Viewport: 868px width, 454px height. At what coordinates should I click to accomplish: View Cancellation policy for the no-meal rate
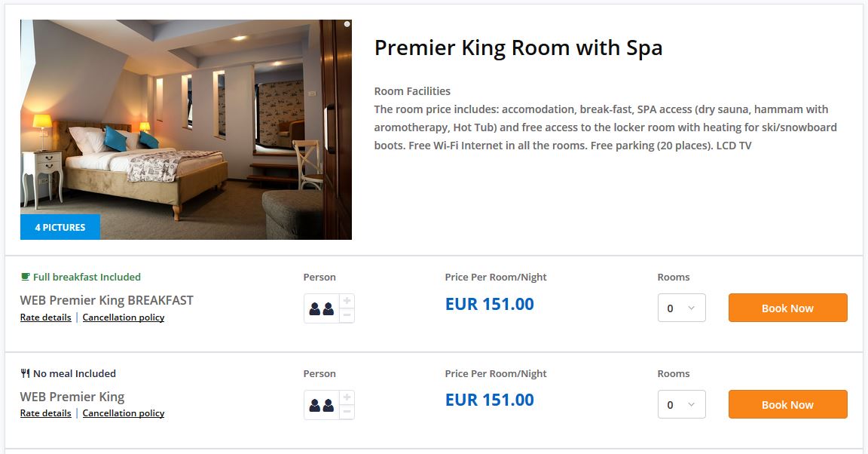(x=124, y=413)
